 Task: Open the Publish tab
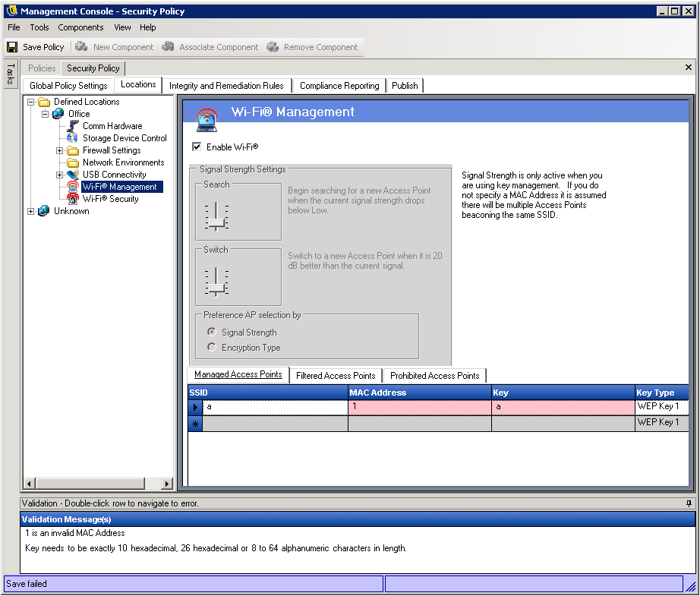(x=405, y=85)
